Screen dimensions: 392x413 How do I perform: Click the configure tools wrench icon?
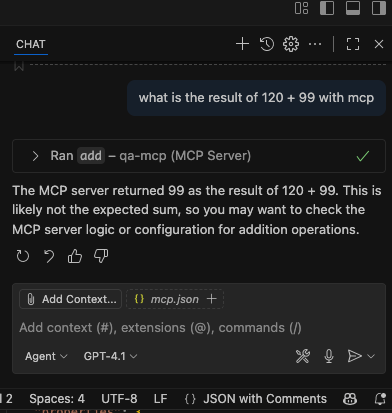coord(303,356)
